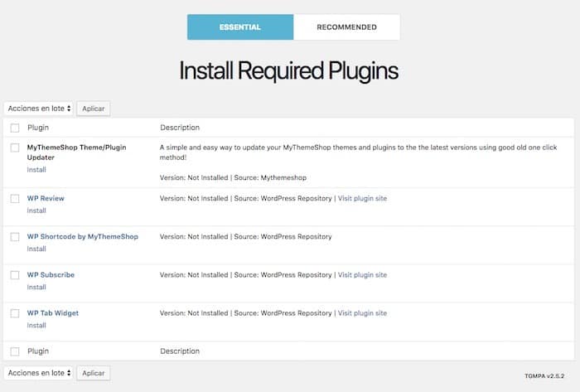This screenshot has height=392, width=580.
Task: Open WP Shortcode by MyThemeShop name link
Action: coord(83,236)
